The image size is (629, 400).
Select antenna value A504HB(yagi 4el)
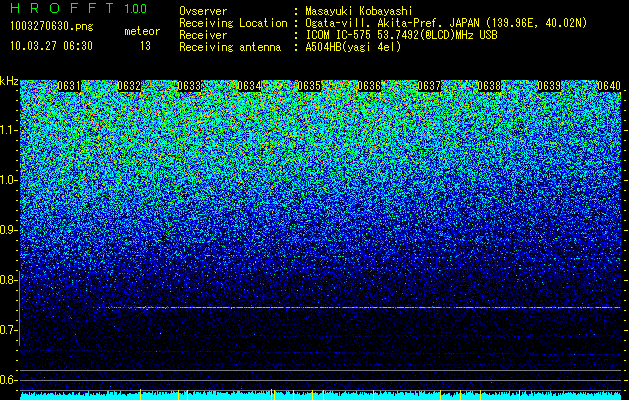[353, 47]
